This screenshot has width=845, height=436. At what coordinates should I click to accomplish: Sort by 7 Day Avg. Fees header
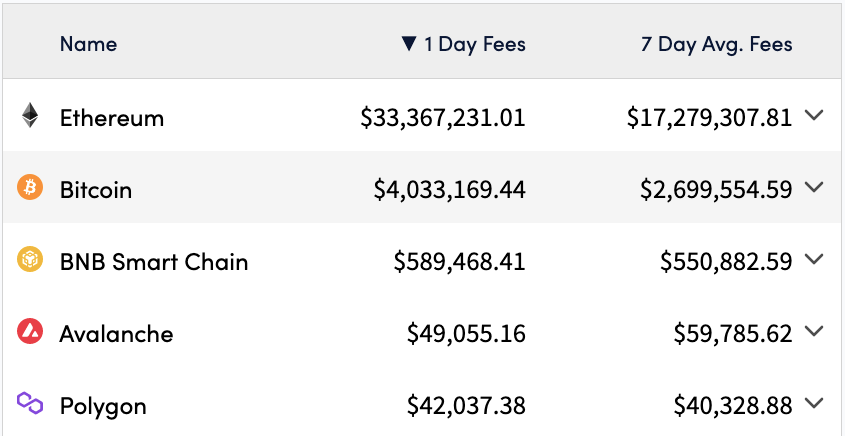(x=717, y=44)
